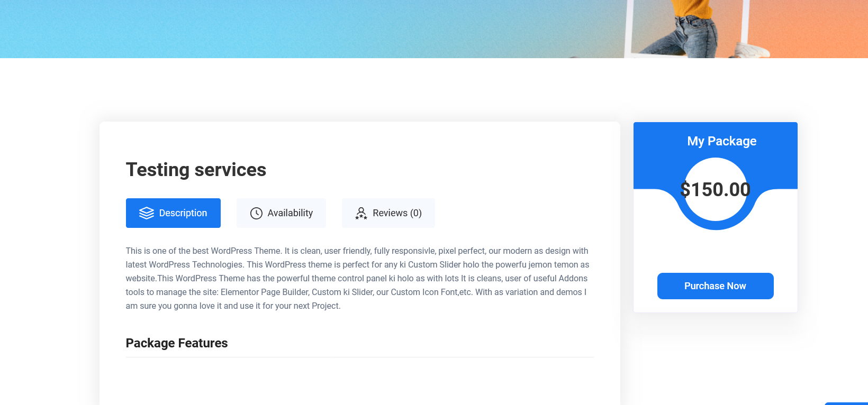The image size is (868, 405).
Task: Click the Package Features heading
Action: tap(177, 343)
